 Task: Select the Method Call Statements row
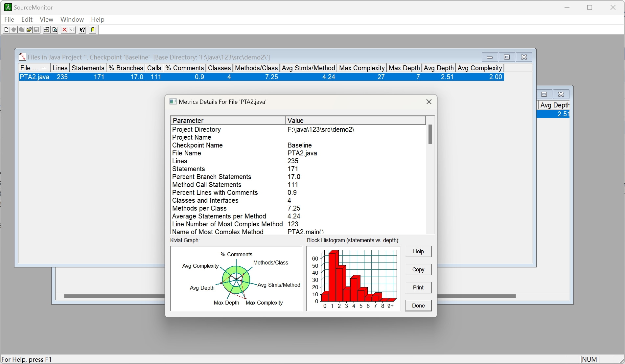coord(298,185)
